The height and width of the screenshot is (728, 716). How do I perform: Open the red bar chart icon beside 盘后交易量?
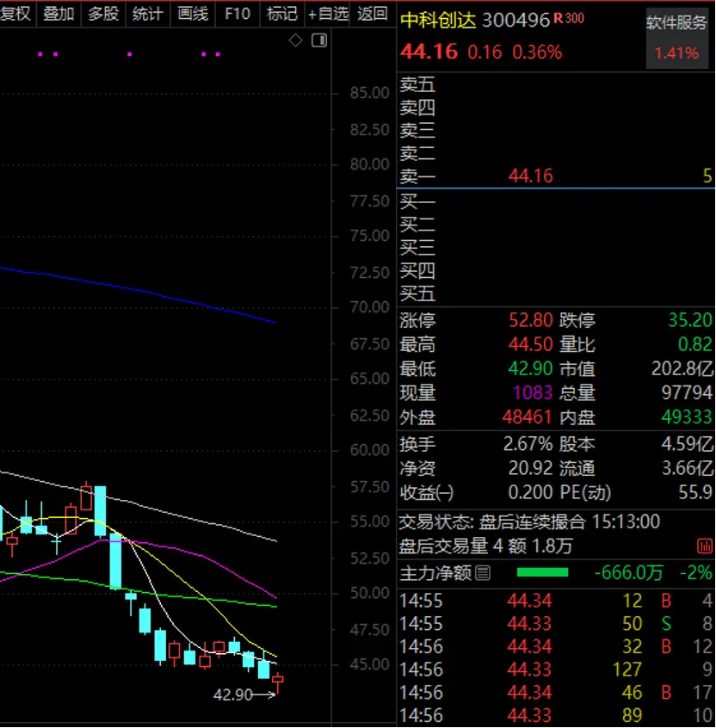pyautogui.click(x=705, y=546)
